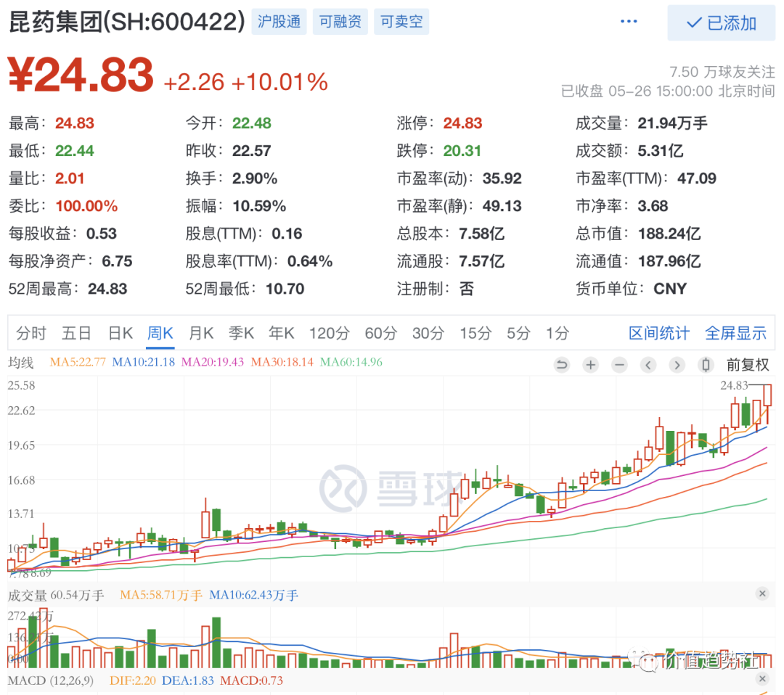Click the 今开 value 22.48

tap(251, 123)
